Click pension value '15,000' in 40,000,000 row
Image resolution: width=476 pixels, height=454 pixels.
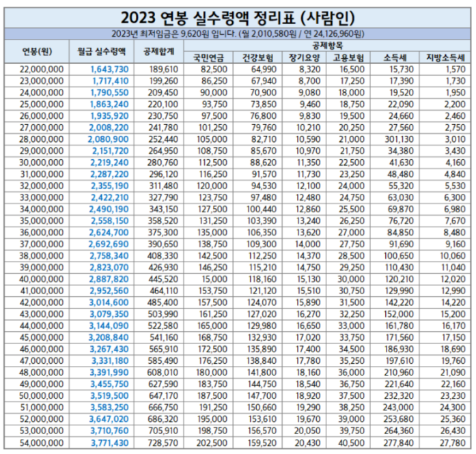(x=214, y=279)
